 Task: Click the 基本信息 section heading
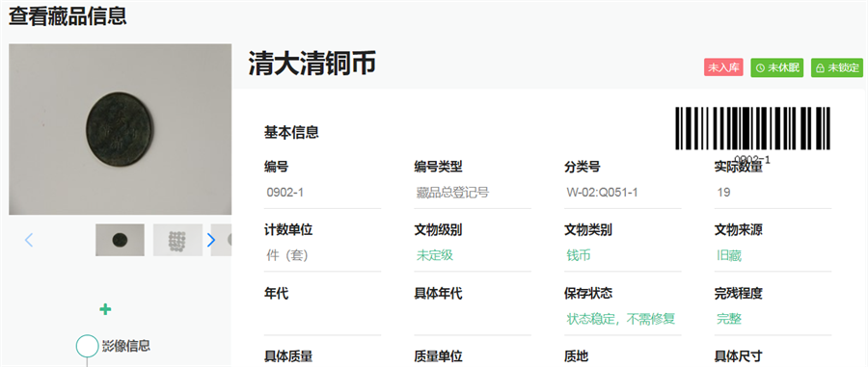(291, 133)
